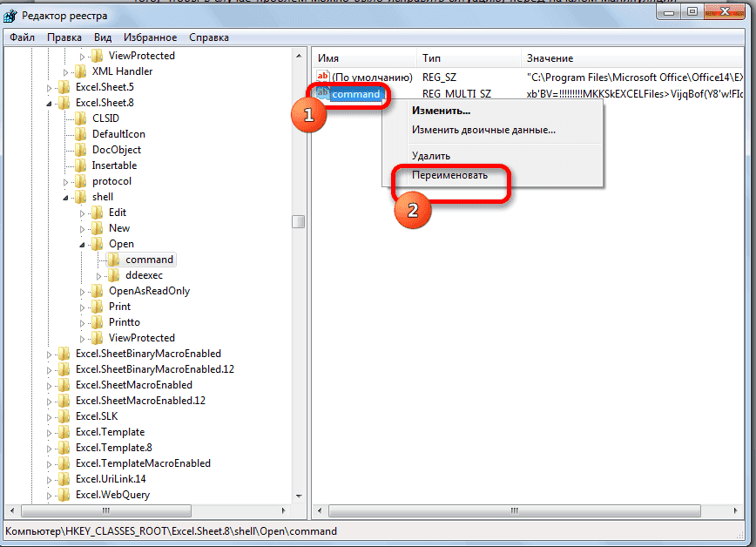Expand the Excel.Sheet.5 tree node

[49, 88]
